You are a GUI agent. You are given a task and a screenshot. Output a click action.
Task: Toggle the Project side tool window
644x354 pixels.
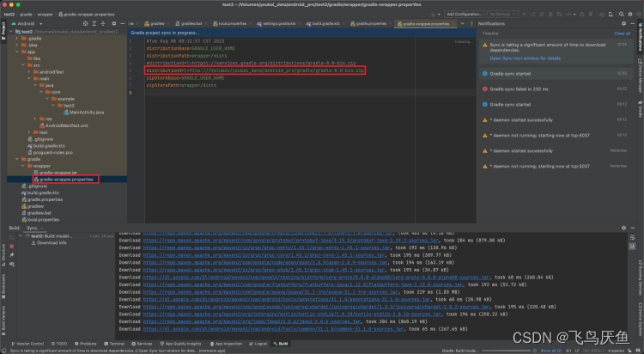pyautogui.click(x=3, y=30)
